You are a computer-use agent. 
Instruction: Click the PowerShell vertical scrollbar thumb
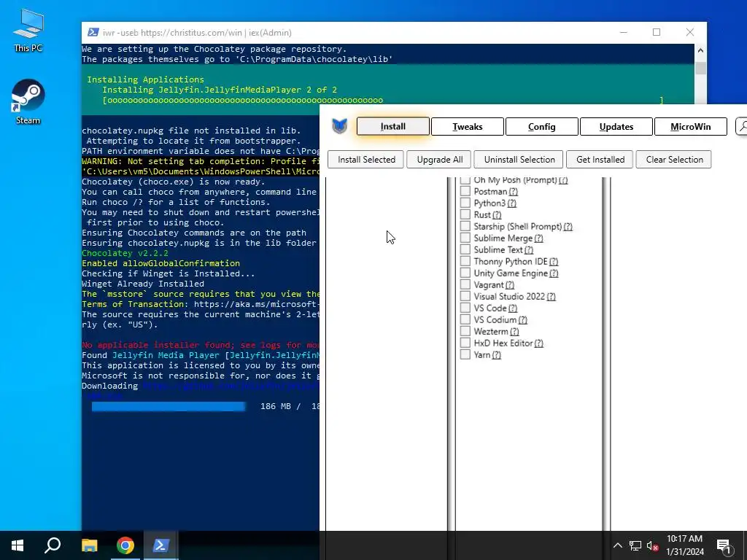click(700, 68)
